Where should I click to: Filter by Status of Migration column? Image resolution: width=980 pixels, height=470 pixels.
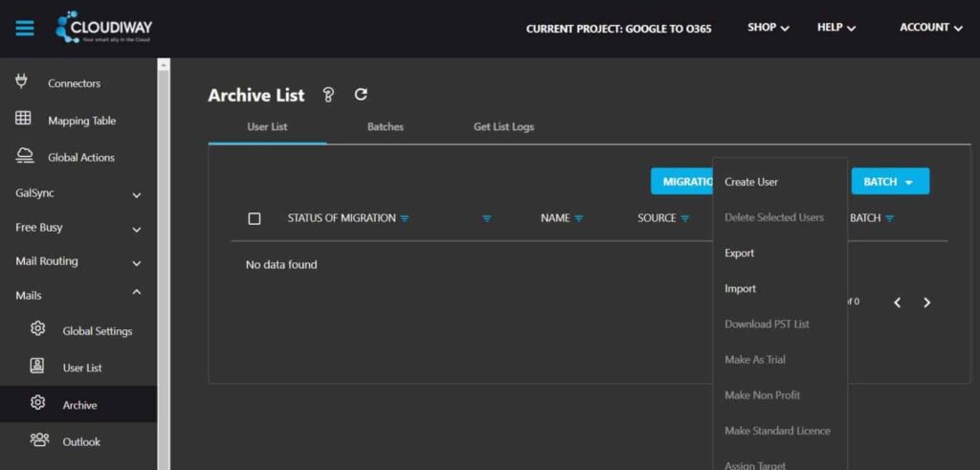pos(405,219)
